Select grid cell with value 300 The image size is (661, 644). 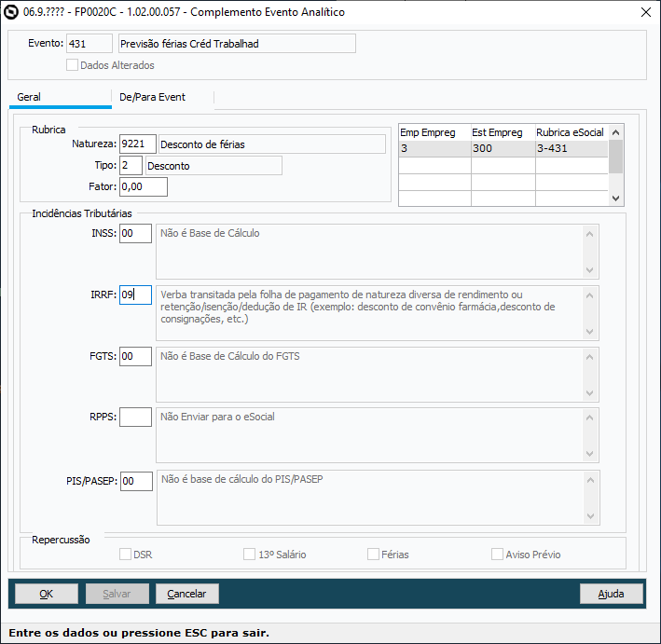tap(503, 148)
